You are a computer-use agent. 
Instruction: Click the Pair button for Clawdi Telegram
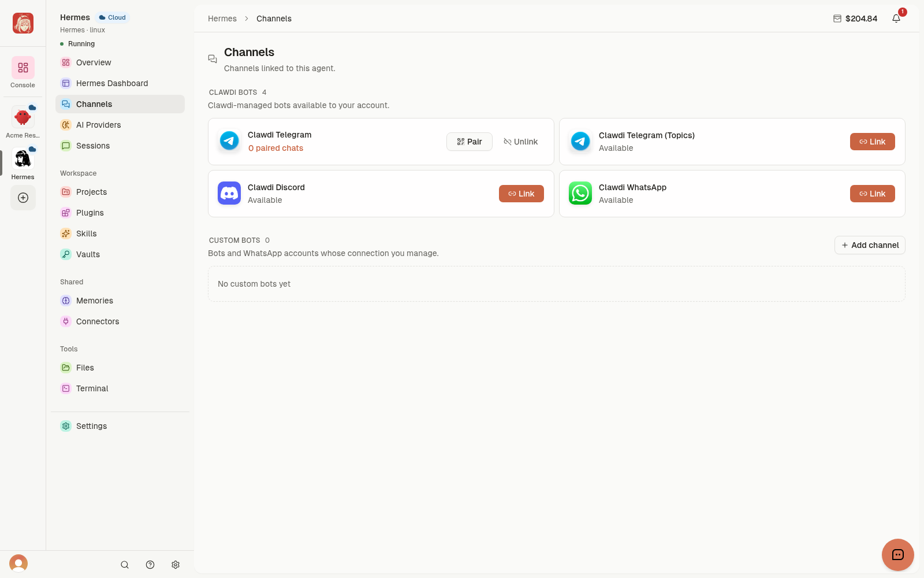pos(470,142)
